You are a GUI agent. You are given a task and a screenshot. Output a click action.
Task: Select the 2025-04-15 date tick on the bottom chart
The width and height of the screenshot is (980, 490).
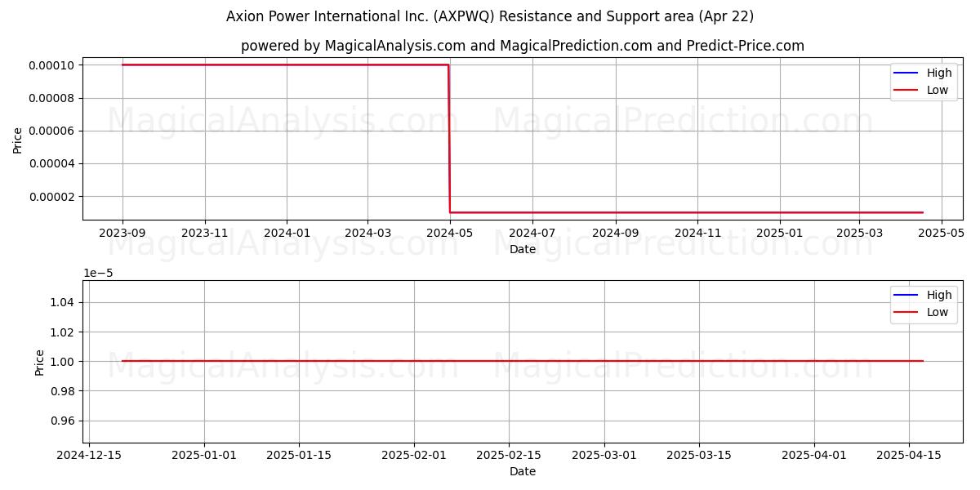click(x=909, y=454)
